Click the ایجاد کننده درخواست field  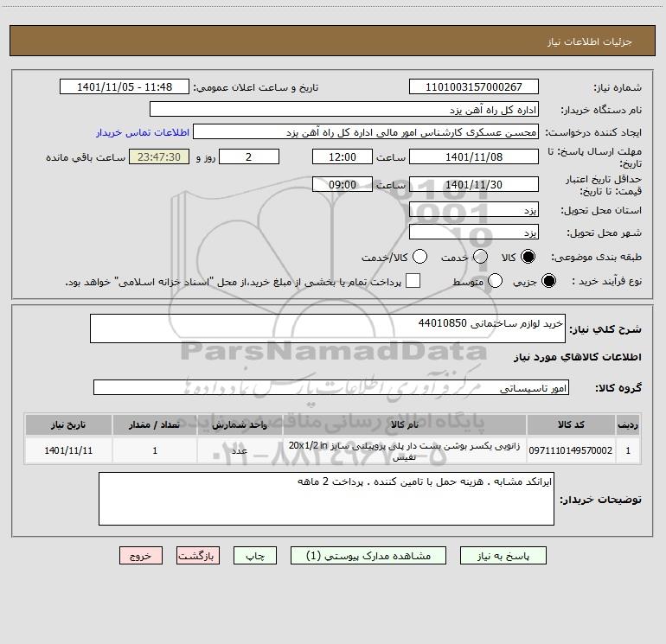366,132
